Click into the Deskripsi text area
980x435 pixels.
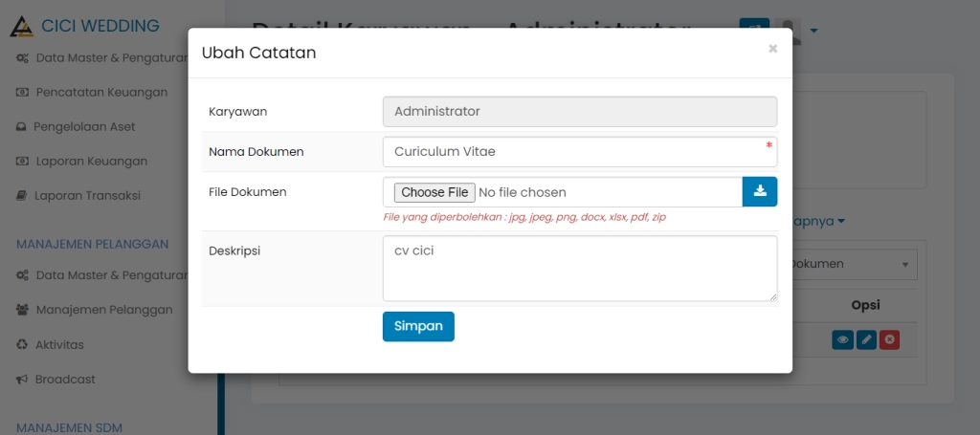pyautogui.click(x=579, y=268)
